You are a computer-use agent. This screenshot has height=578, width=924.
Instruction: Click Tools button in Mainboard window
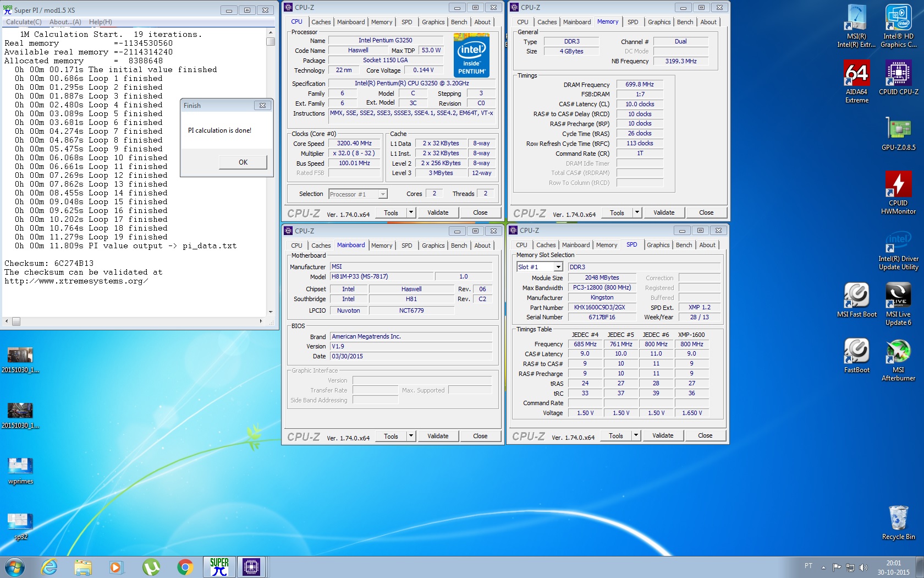click(x=391, y=436)
